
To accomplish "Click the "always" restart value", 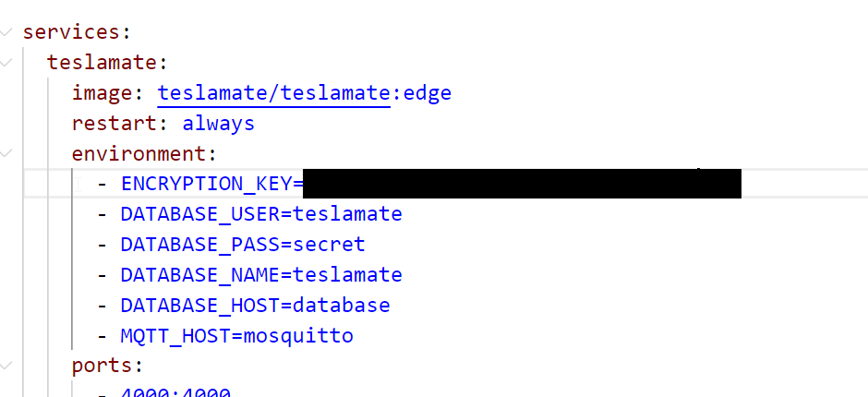I will [218, 124].
